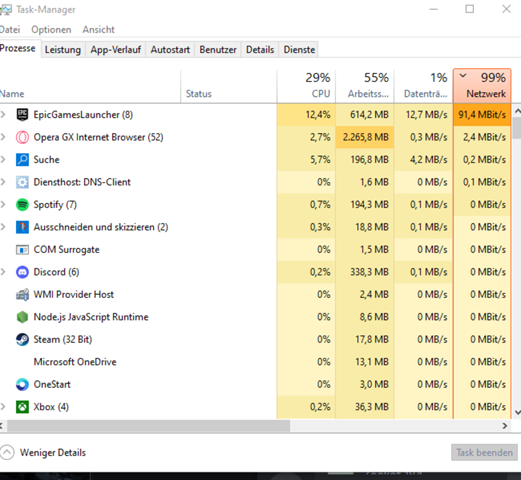Viewport: 521px width, 480px height.
Task: Expand the EpicGamesLauncher (8) process group
Action: (x=3, y=115)
